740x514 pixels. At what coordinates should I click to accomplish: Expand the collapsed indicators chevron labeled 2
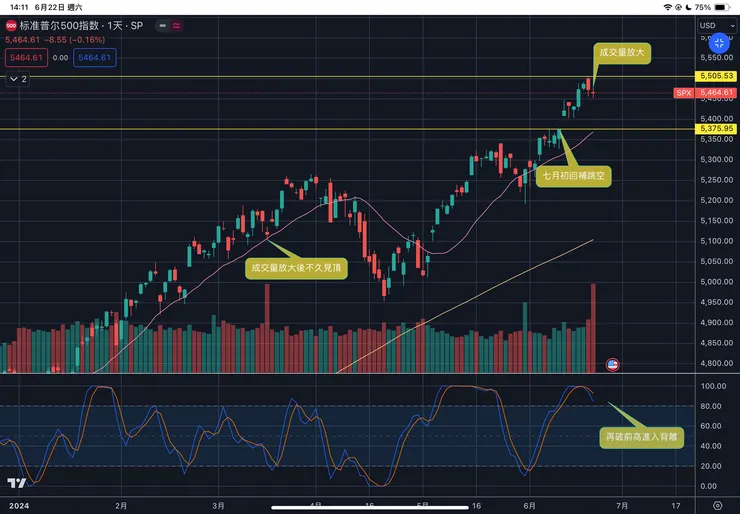(18, 79)
